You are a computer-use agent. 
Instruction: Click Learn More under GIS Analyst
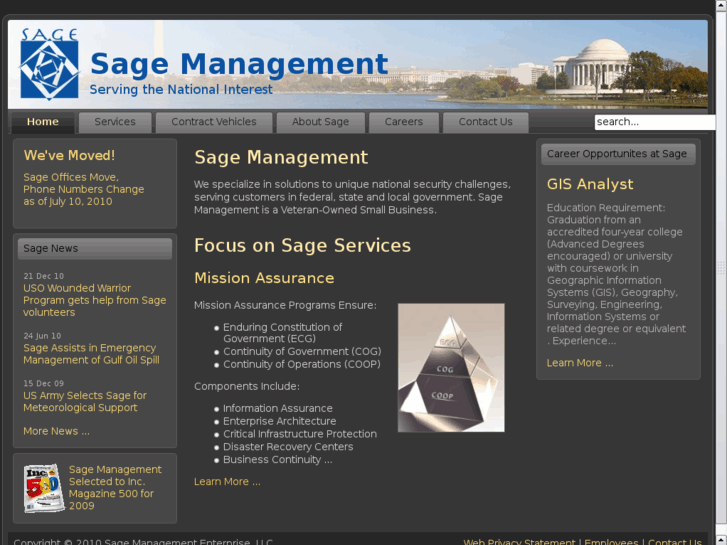point(580,363)
